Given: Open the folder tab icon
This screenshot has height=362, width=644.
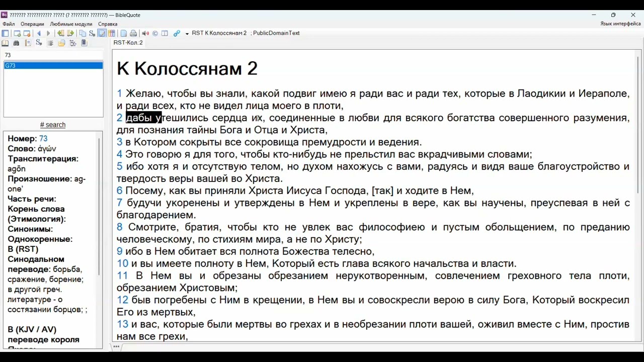Looking at the screenshot, I should (61, 43).
